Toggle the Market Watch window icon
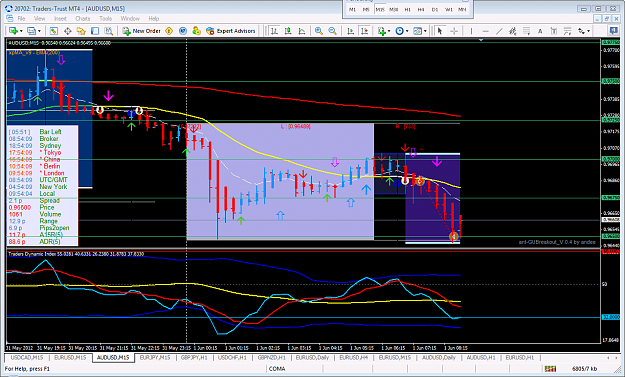The height and width of the screenshot is (377, 625). pyautogui.click(x=54, y=31)
